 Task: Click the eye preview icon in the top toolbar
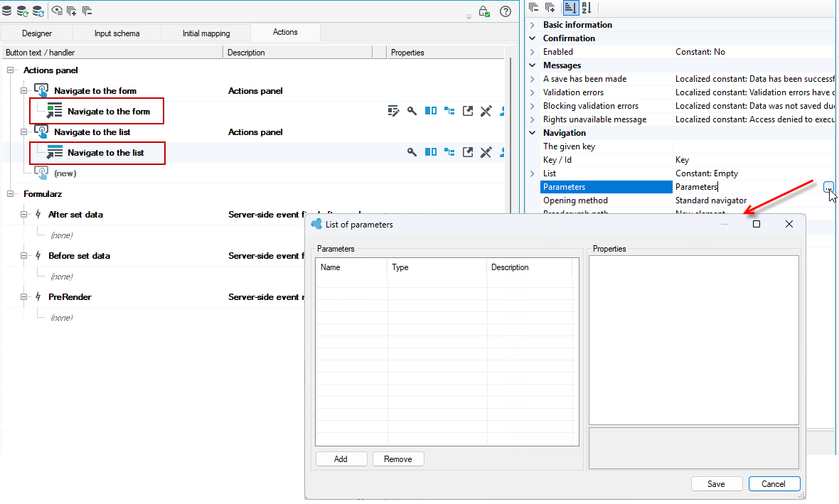tap(57, 11)
